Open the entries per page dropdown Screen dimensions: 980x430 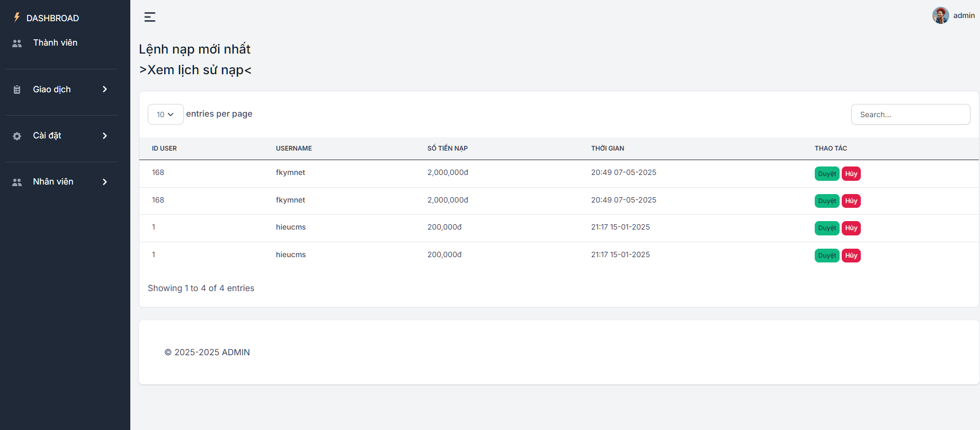[x=165, y=115]
